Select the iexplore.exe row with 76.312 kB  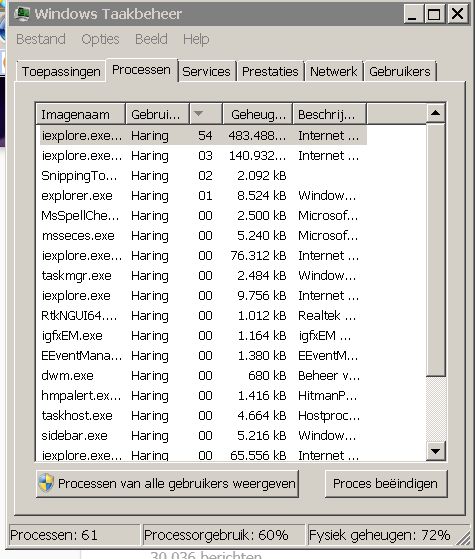point(203,256)
